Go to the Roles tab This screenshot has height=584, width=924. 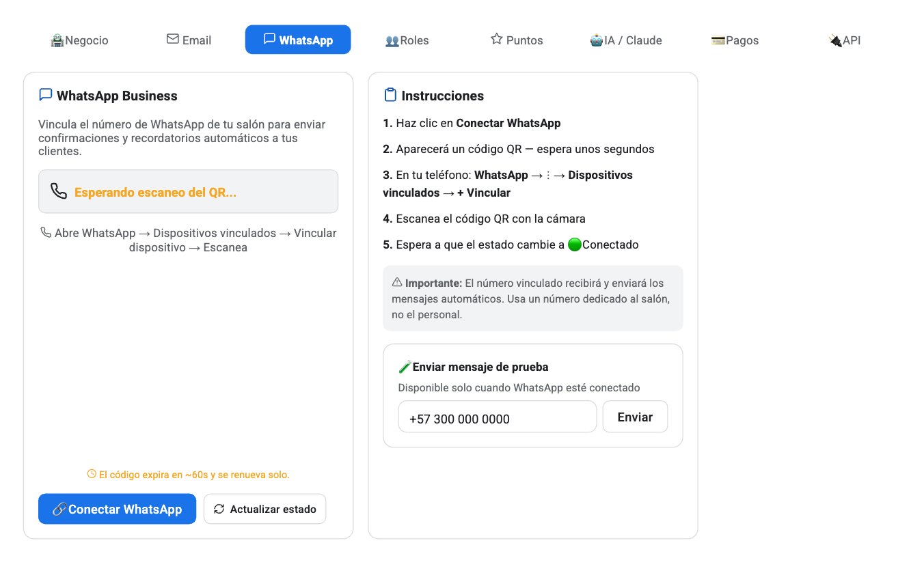[x=407, y=40]
